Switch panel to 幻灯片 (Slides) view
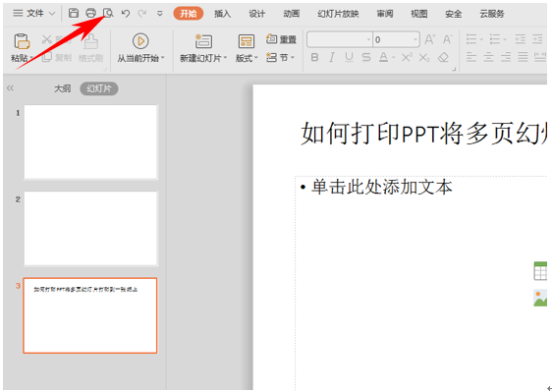Viewport: 552px width, 392px height. point(99,88)
